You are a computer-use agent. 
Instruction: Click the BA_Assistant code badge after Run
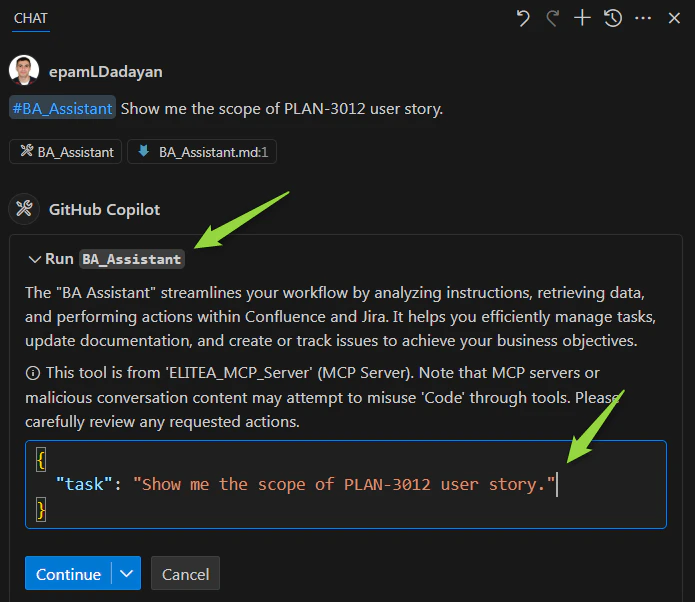point(132,259)
